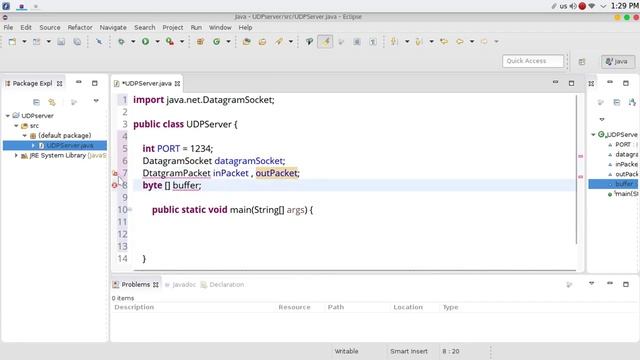Viewport: 640px width, 360px height.
Task: Collapse the UDPserver project tree node
Action: coord(8,116)
